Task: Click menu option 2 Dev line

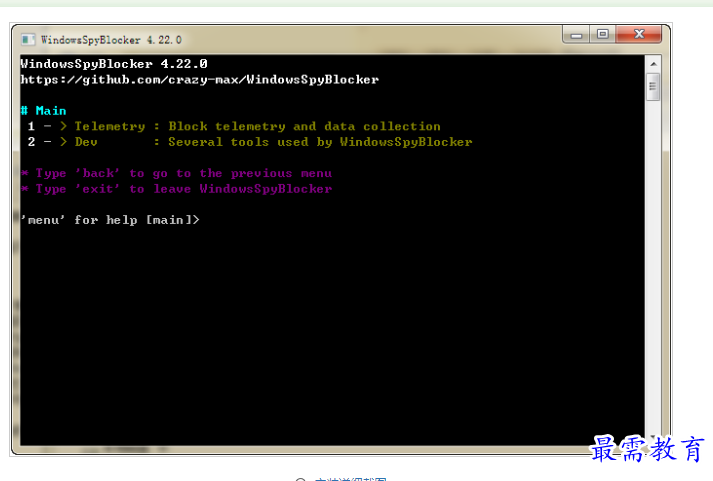Action: pos(250,142)
